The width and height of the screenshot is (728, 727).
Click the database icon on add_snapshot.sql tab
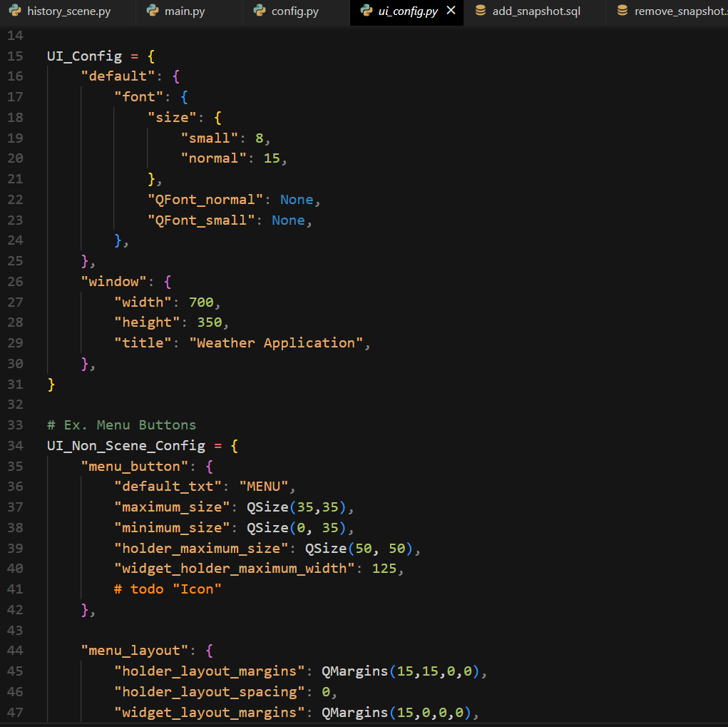[480, 11]
